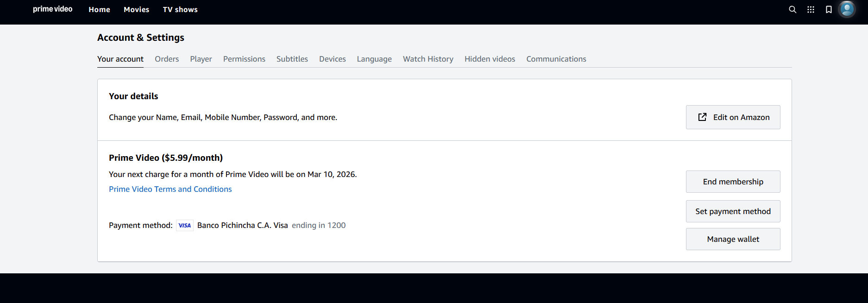This screenshot has width=868, height=303.
Task: Open the search icon
Action: click(793, 10)
